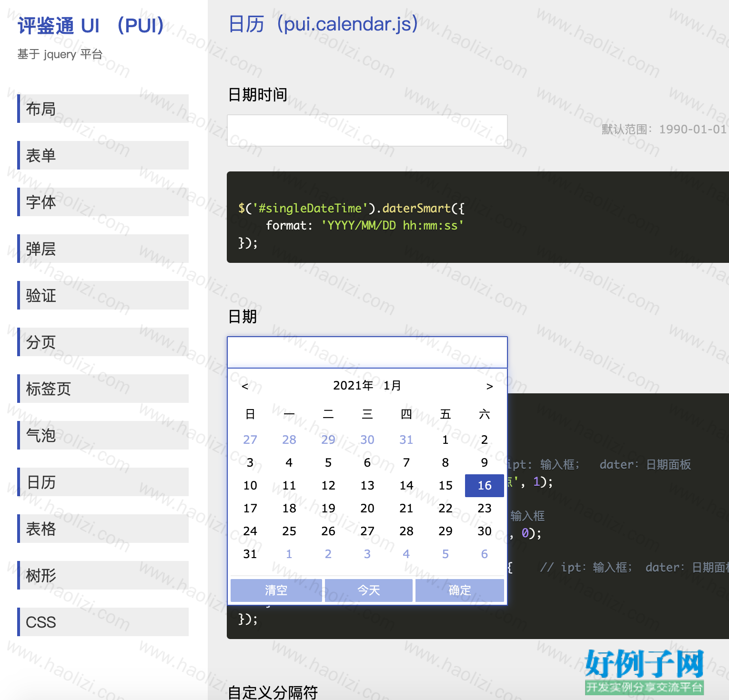Select next-month day 1 in last row
The width and height of the screenshot is (729, 700).
pos(289,554)
